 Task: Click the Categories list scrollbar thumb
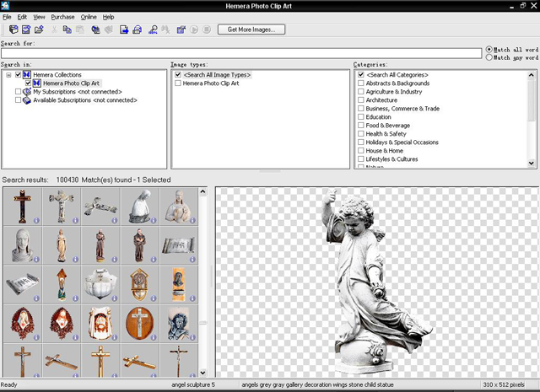pyautogui.click(x=532, y=100)
